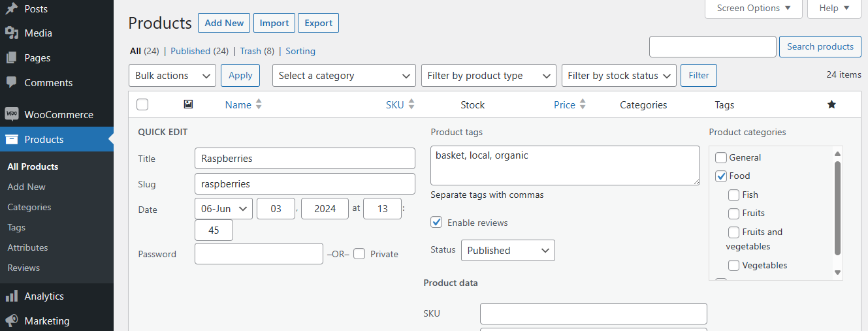Open Attributes in the Products submenu
Screen dimensions: 868x331
click(27, 247)
